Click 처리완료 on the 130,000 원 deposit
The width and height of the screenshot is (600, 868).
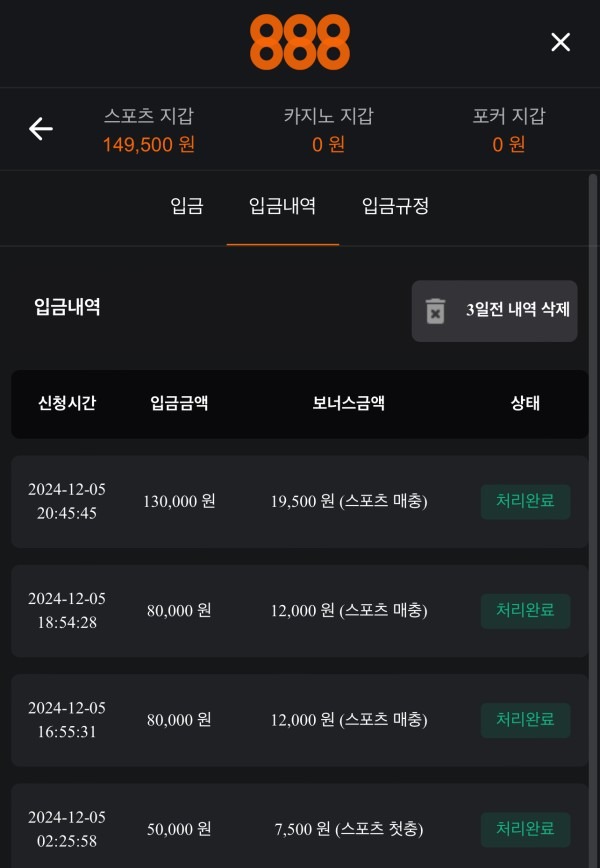(525, 500)
